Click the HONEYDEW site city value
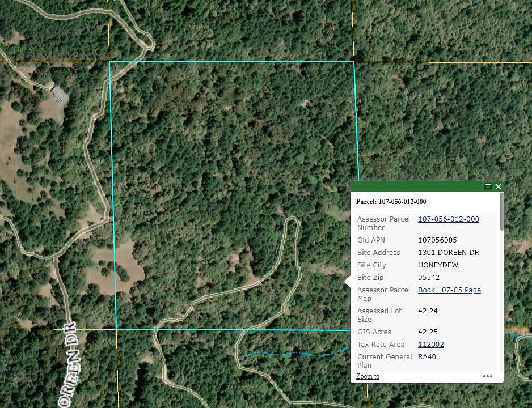 click(x=438, y=265)
